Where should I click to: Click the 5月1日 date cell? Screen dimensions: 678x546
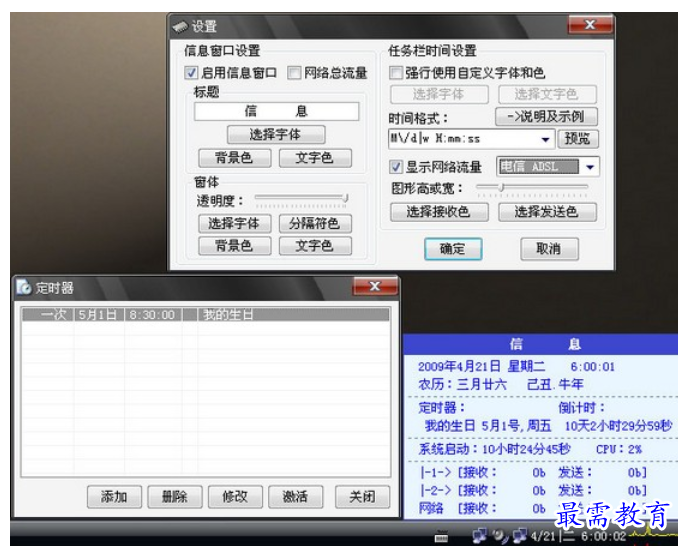(99, 314)
